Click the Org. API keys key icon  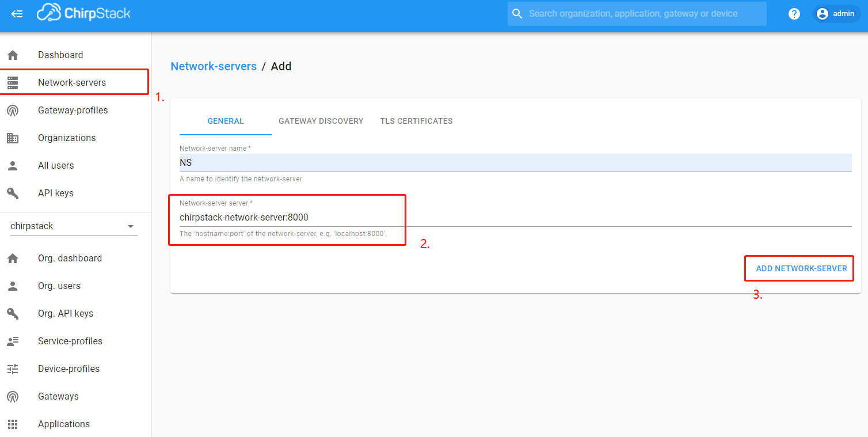coord(13,314)
